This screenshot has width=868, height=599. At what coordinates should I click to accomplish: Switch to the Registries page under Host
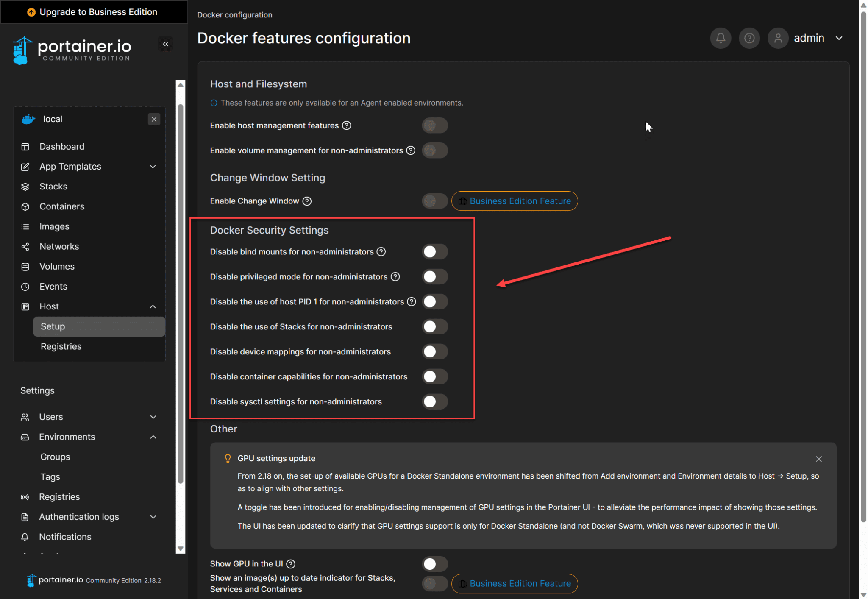[x=61, y=346]
